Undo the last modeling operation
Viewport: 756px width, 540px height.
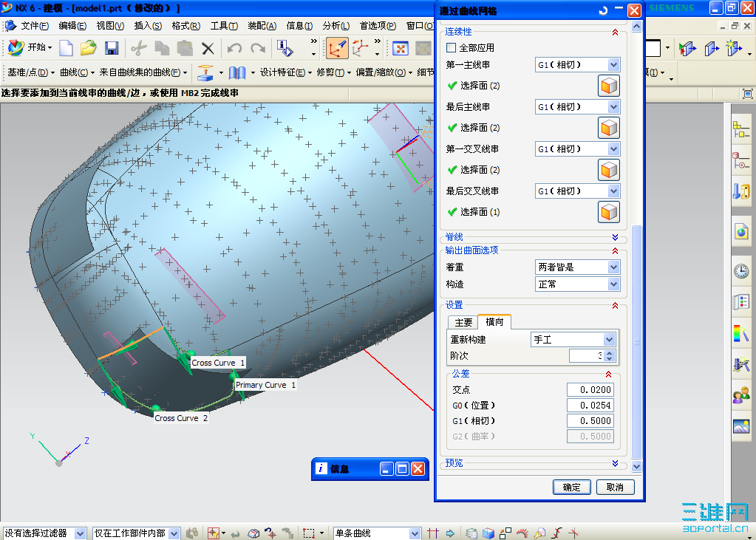pyautogui.click(x=234, y=47)
